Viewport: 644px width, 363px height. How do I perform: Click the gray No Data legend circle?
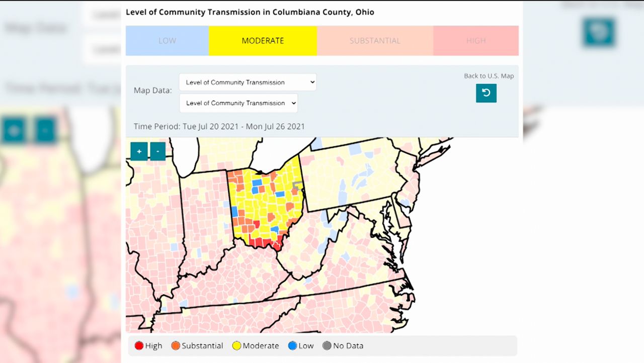pos(328,345)
